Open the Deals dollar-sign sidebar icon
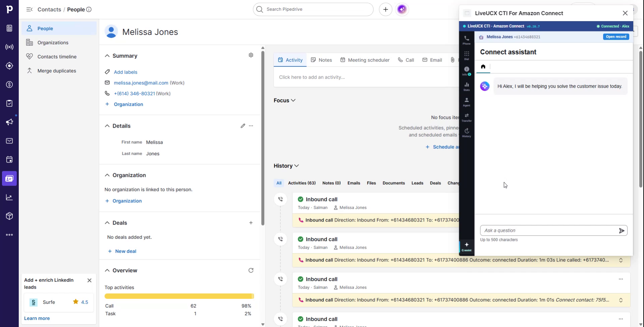Viewport: 644px width, 327px height. [x=9, y=85]
